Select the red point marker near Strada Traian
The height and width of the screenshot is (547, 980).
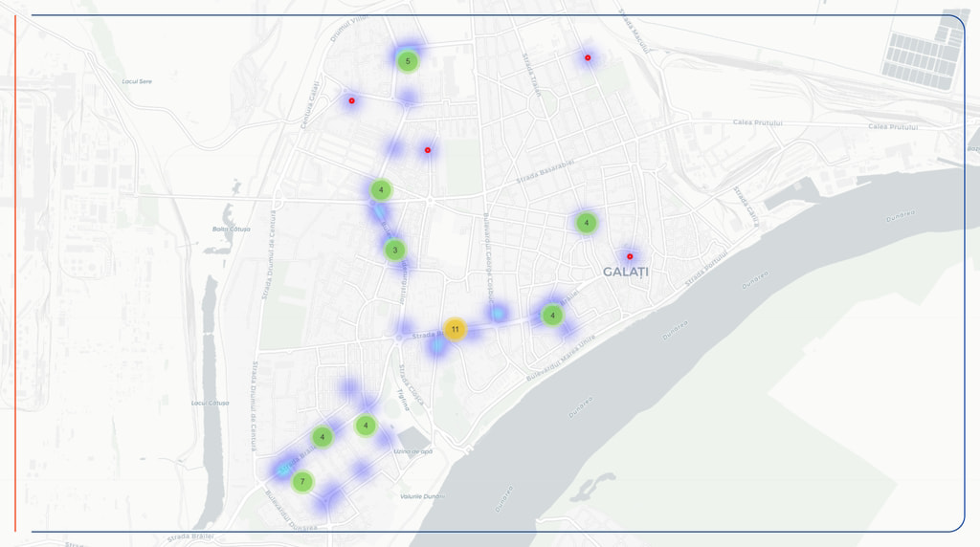pyautogui.click(x=588, y=58)
